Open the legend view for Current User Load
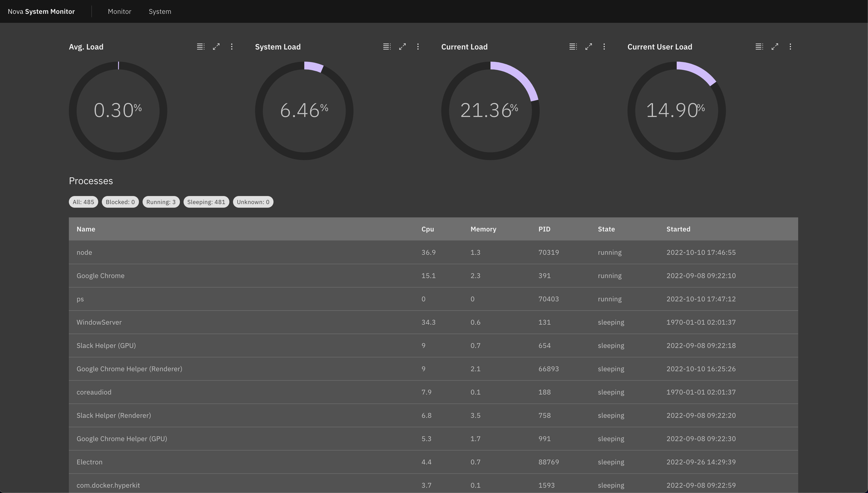The image size is (868, 493). (759, 46)
